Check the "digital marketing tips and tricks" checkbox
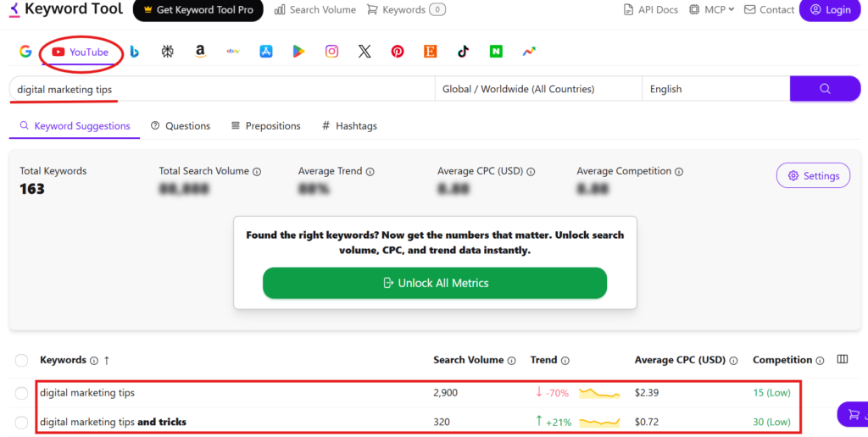 tap(21, 423)
